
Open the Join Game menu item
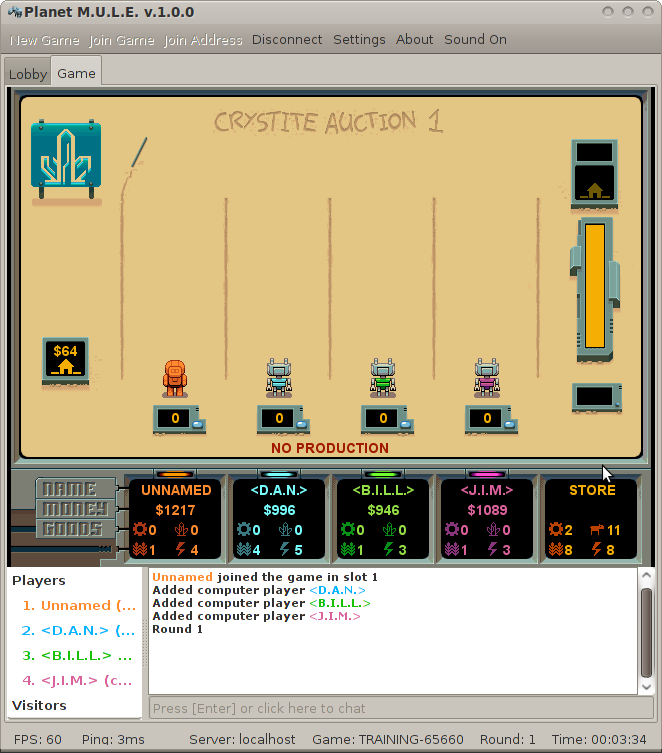pos(122,40)
